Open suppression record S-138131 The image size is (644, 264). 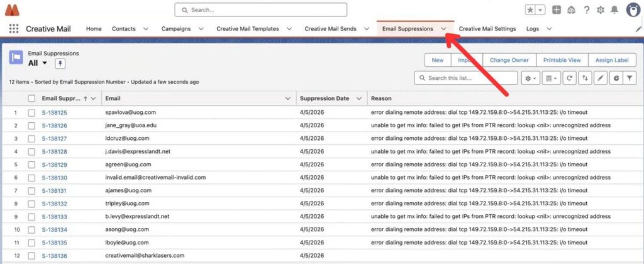pos(54,191)
